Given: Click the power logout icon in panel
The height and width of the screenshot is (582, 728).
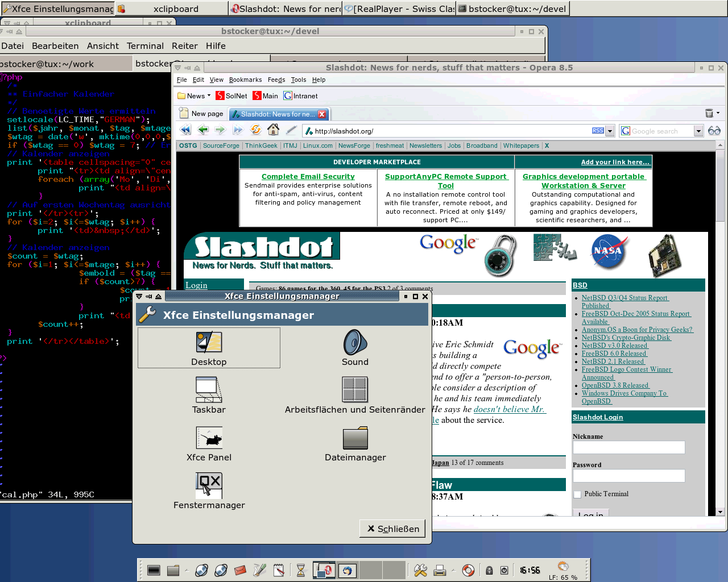Looking at the screenshot, I should pyautogui.click(x=504, y=570).
